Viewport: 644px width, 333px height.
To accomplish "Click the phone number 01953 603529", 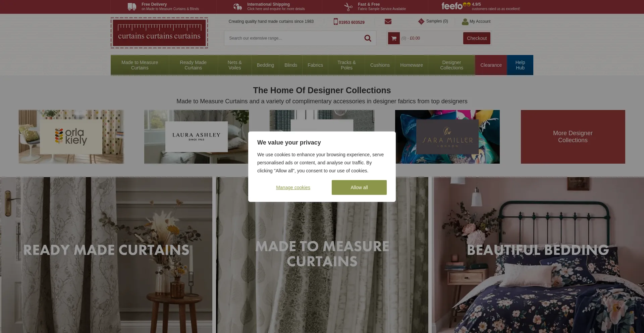I will click(x=351, y=22).
